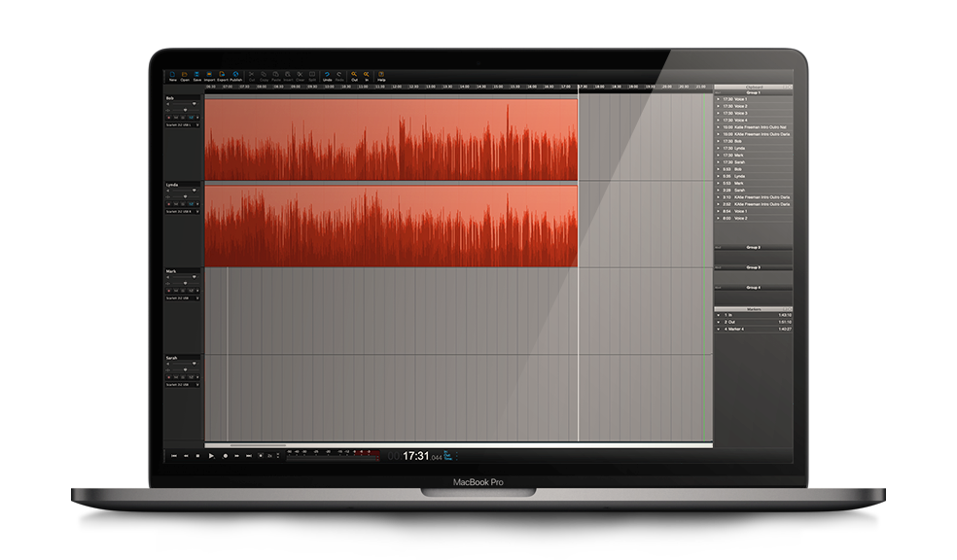Toggle mute on the Lynda track
The image size is (957, 560).
coord(176,204)
